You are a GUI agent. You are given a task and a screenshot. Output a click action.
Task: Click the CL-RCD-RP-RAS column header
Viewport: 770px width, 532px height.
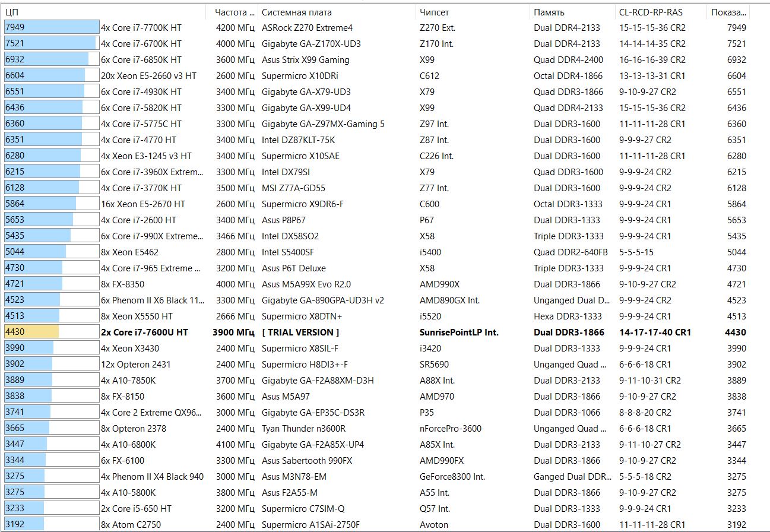click(x=661, y=12)
